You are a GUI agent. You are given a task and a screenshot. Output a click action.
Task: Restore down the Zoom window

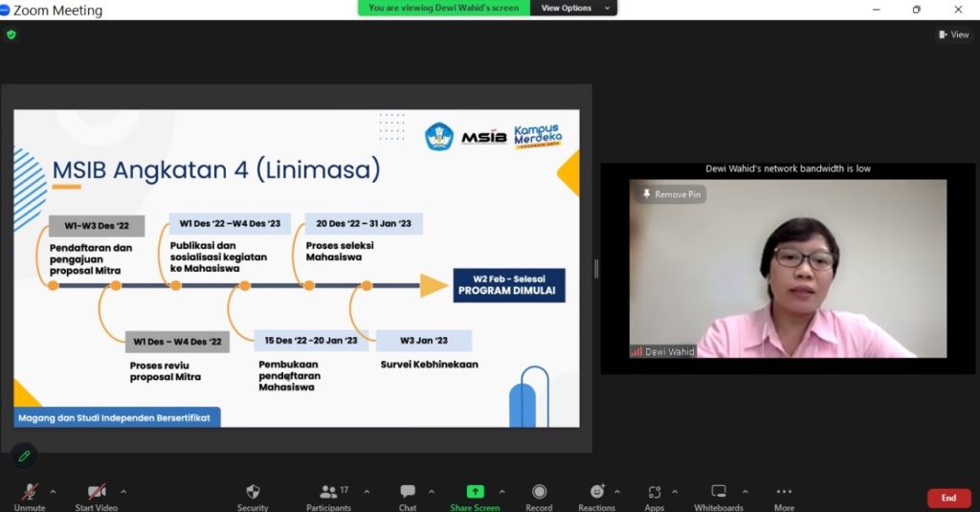tap(916, 10)
